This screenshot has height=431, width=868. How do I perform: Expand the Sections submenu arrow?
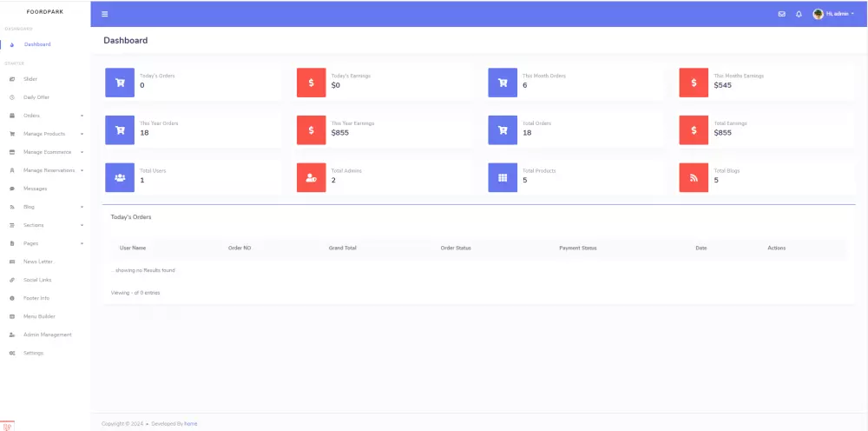click(x=82, y=225)
